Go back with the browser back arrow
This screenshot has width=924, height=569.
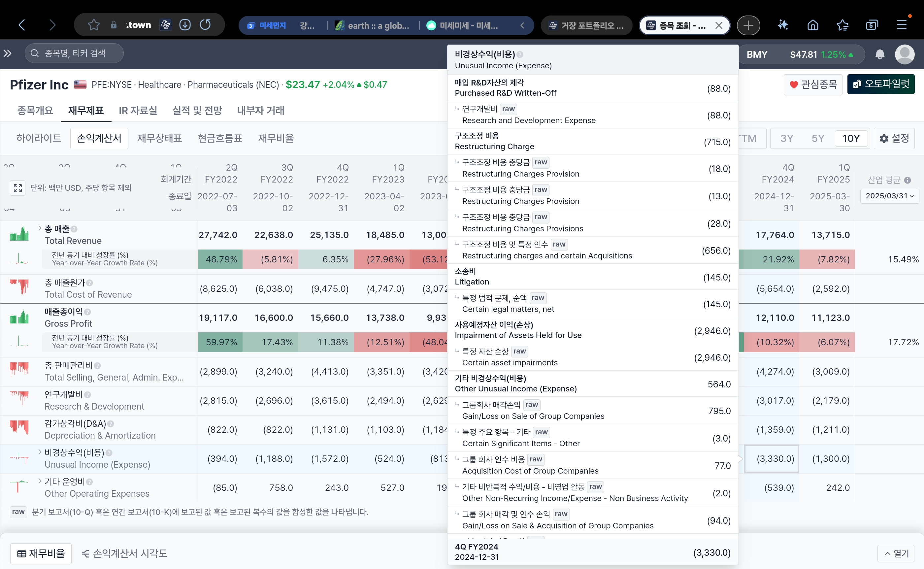(22, 25)
